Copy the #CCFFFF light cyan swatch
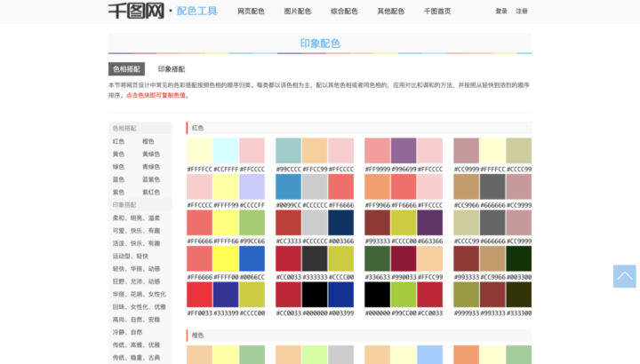This screenshot has width=640, height=364. [226, 150]
